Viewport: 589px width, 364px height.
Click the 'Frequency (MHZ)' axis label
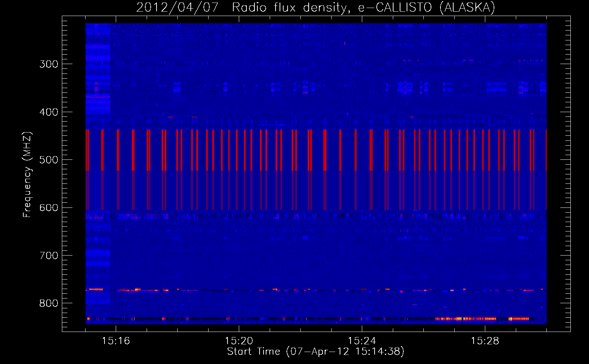pyautogui.click(x=27, y=174)
